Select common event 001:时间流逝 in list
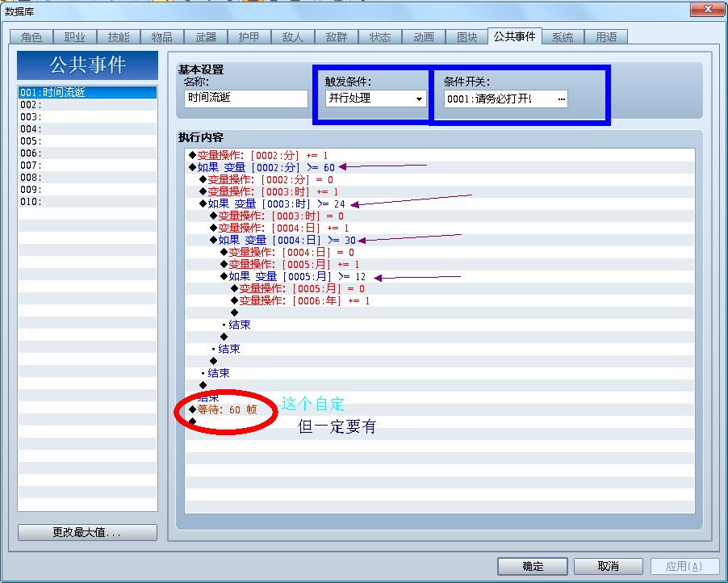 point(87,92)
